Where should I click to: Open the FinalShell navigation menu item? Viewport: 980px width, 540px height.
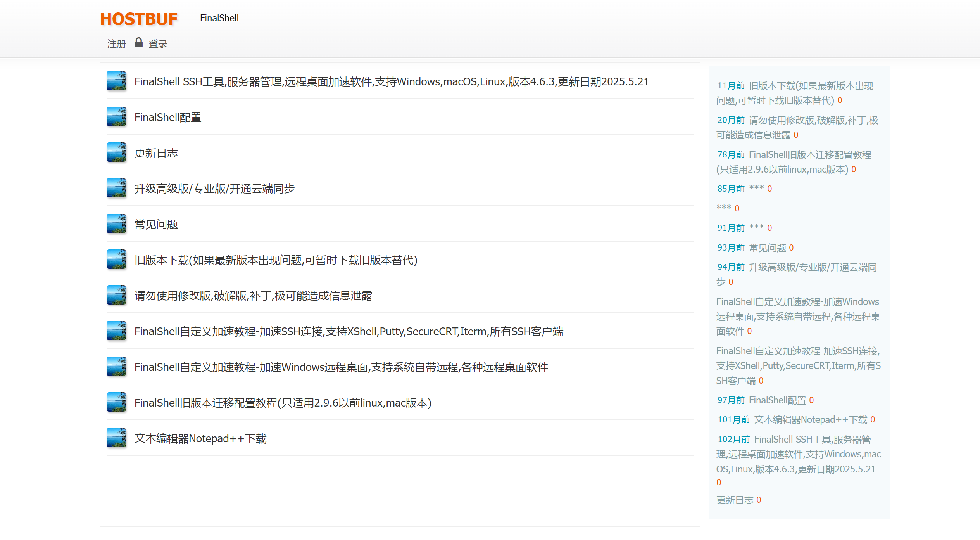point(219,18)
